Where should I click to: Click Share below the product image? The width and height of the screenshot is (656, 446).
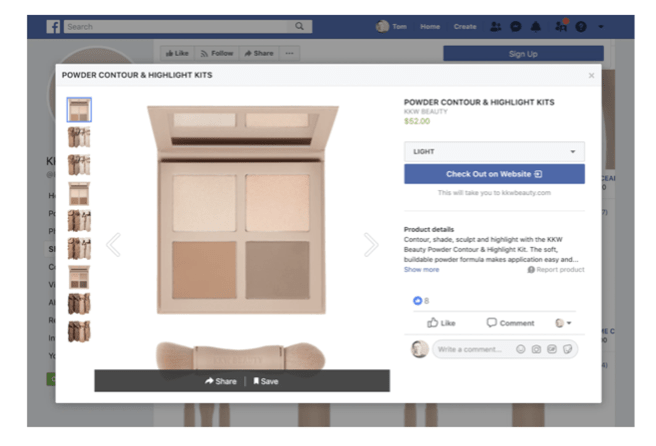221,381
